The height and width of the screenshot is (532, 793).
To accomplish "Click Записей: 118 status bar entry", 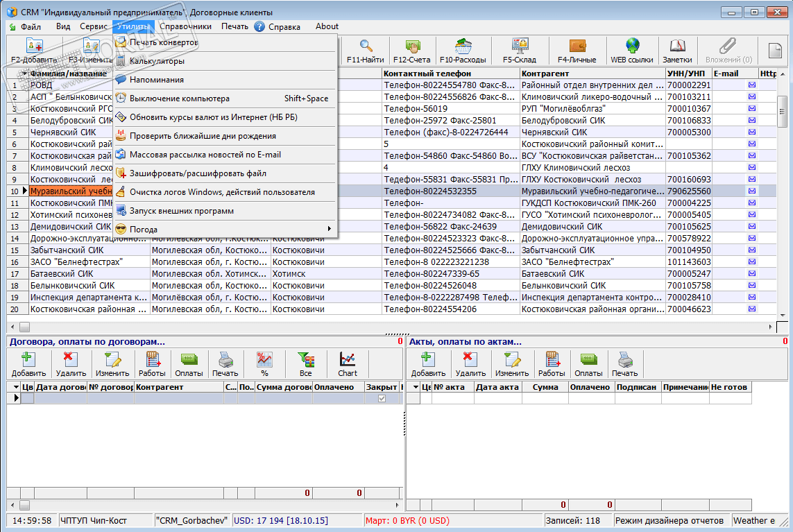I will (577, 520).
